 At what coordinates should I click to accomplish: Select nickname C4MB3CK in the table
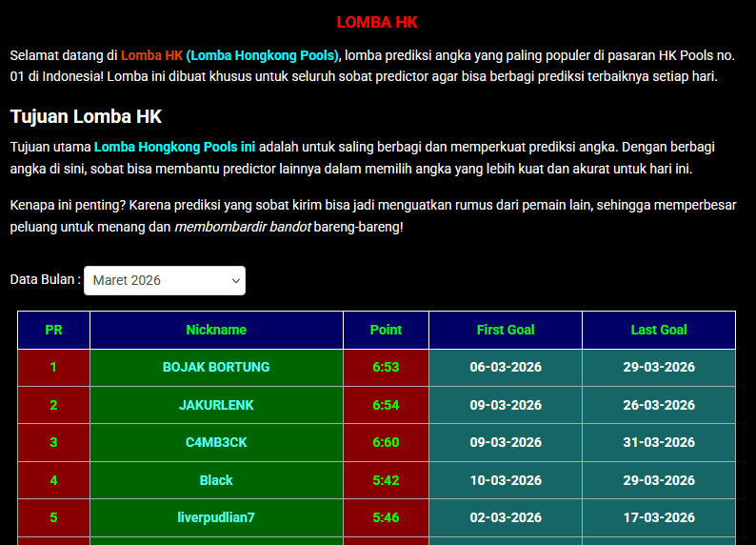[x=216, y=442]
